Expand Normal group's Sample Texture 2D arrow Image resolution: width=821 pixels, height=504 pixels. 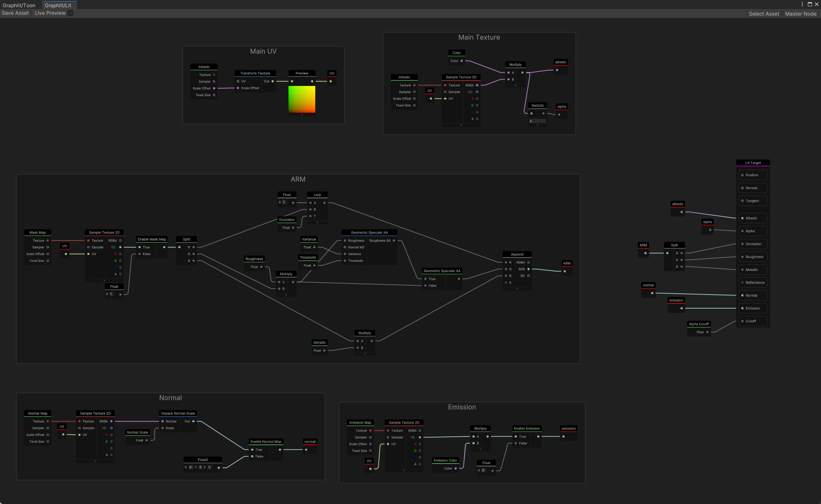click(95, 461)
